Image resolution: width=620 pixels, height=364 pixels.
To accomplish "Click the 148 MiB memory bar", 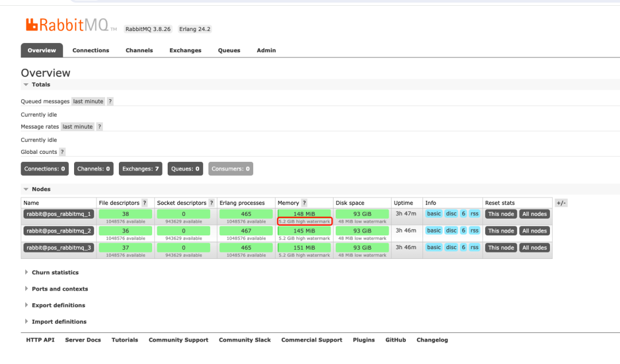I will 304,214.
